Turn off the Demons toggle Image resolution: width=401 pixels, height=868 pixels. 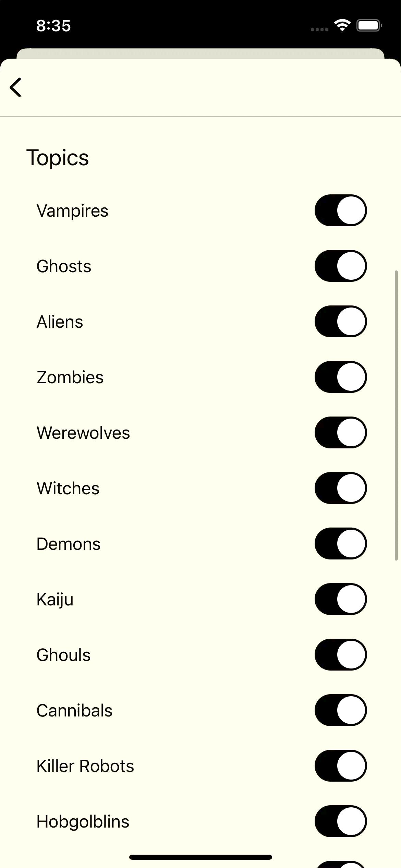tap(341, 544)
